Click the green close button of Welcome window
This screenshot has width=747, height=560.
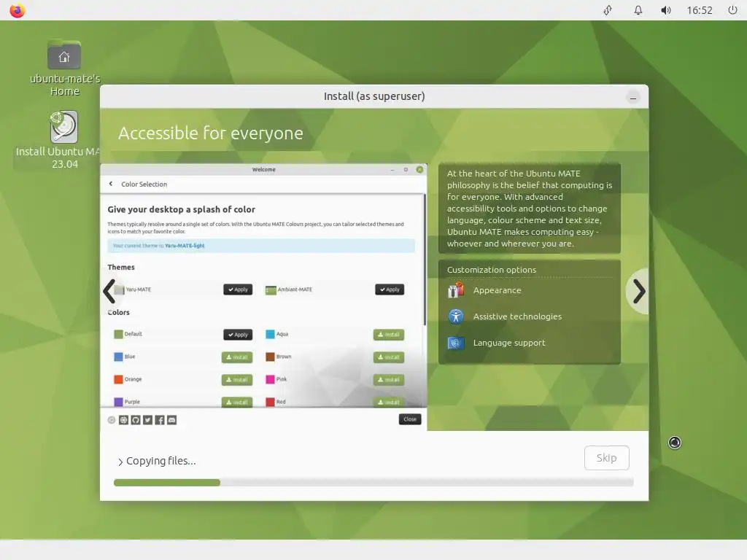tap(419, 169)
